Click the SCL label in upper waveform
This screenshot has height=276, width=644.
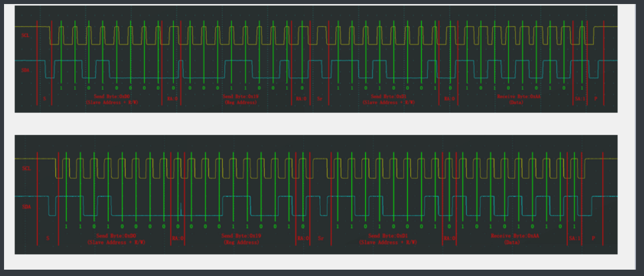(x=25, y=35)
